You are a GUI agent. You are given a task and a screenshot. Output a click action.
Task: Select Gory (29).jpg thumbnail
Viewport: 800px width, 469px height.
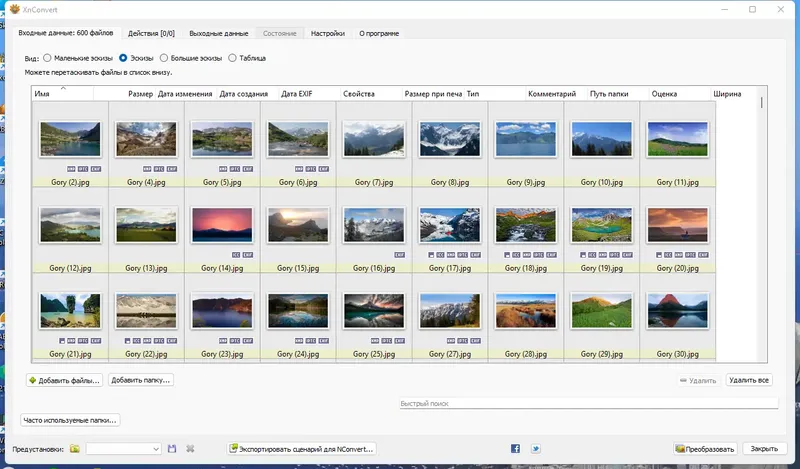coord(602,310)
